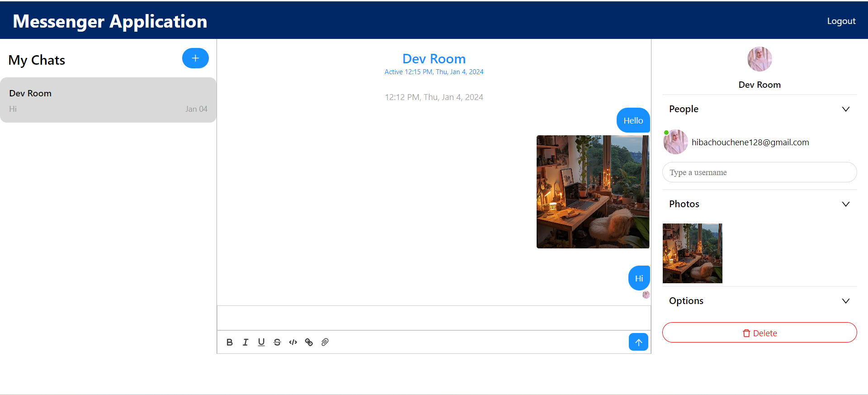Click the Messenger Application title

point(110,21)
